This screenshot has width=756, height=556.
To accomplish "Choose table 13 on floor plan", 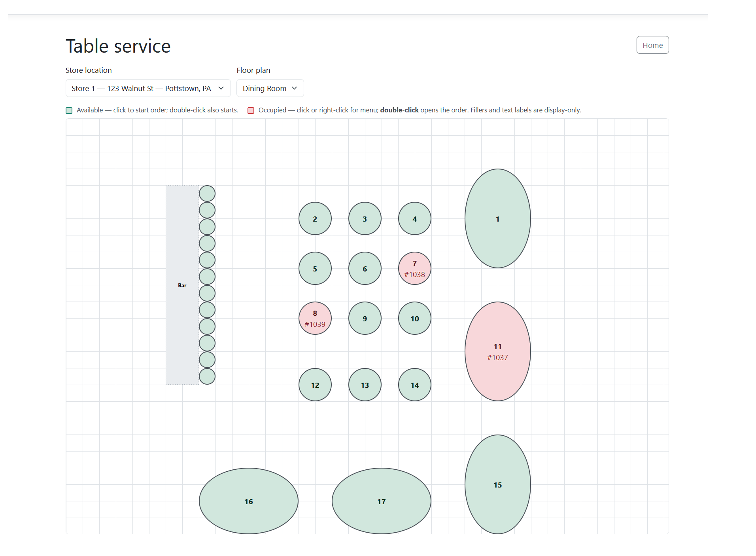I will (365, 385).
